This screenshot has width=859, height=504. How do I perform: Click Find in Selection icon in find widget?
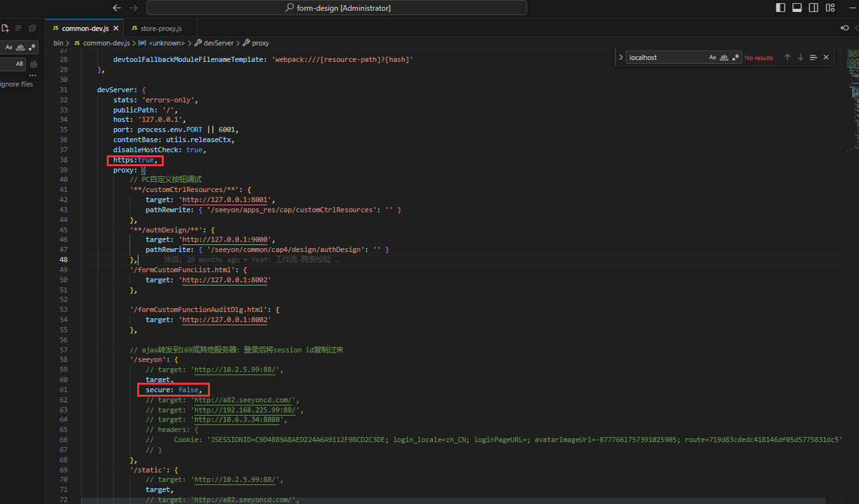[813, 57]
